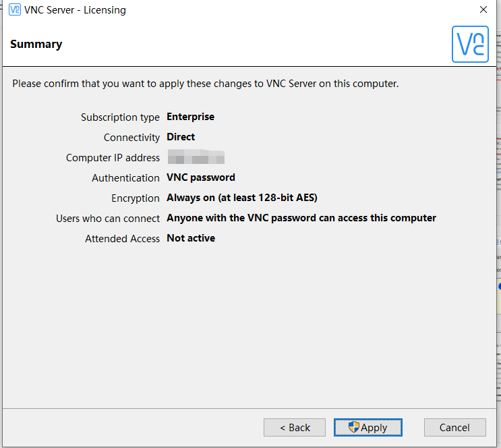Click the large VNC logo in header
The image size is (501, 448).
[x=469, y=45]
